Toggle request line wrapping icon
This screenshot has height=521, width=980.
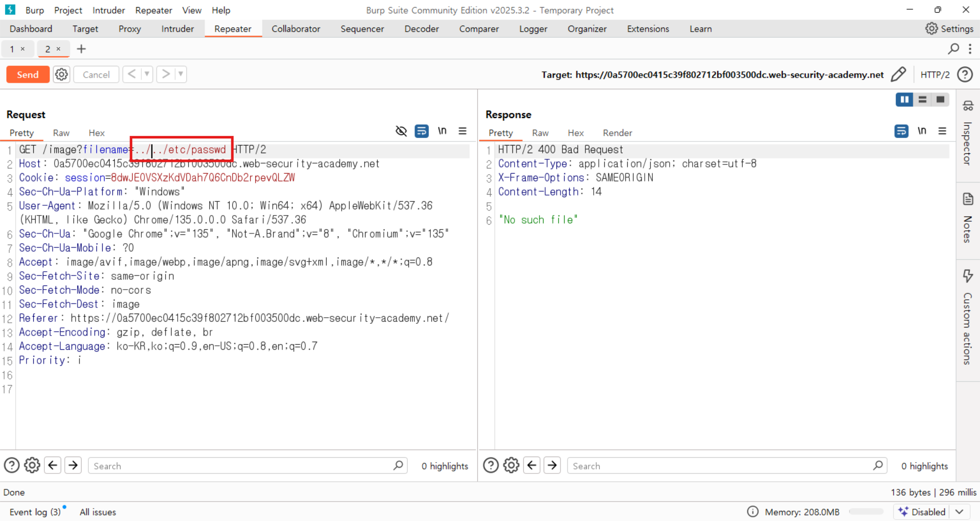422,131
